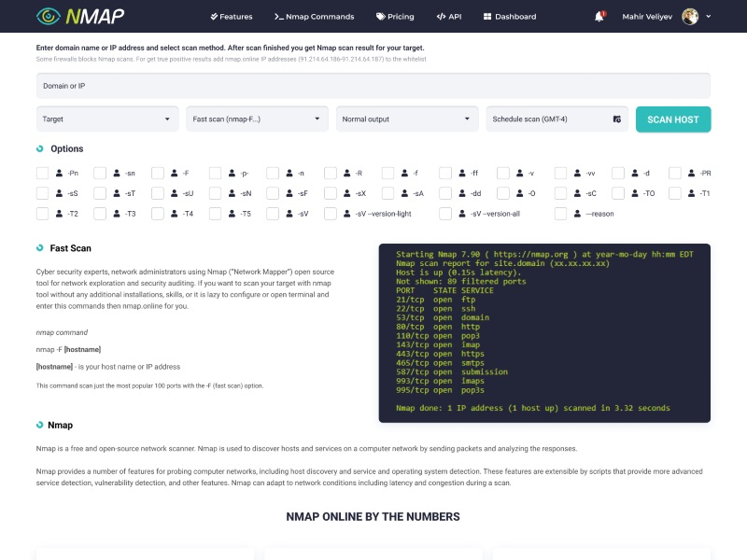747x560 pixels.
Task: Select Pricing in the navigation bar
Action: coord(399,16)
